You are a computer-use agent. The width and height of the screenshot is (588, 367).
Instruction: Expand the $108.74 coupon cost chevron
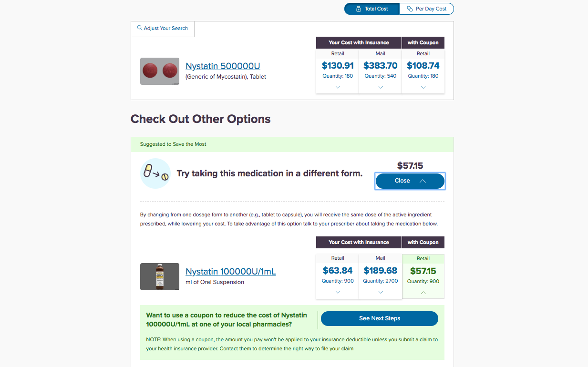point(423,87)
